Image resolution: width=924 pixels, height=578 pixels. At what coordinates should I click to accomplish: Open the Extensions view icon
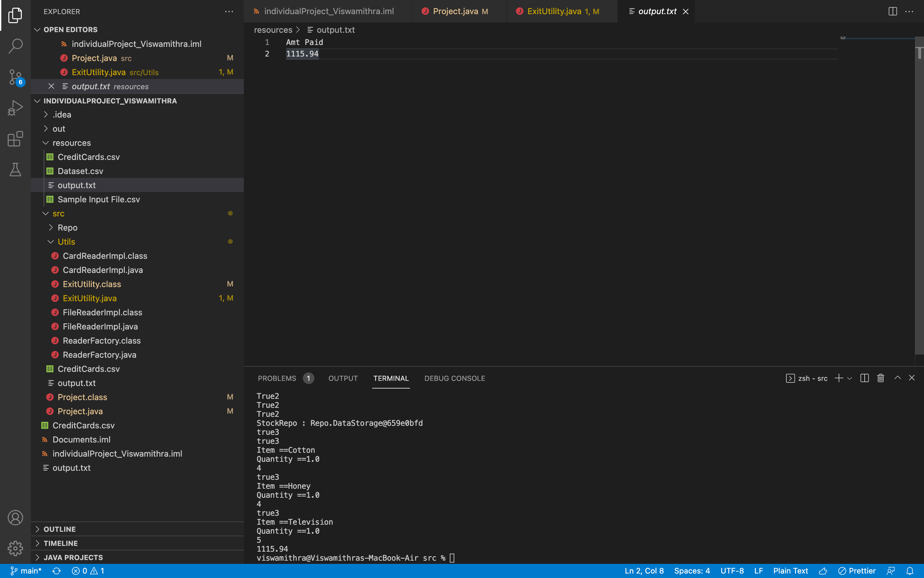pos(15,139)
